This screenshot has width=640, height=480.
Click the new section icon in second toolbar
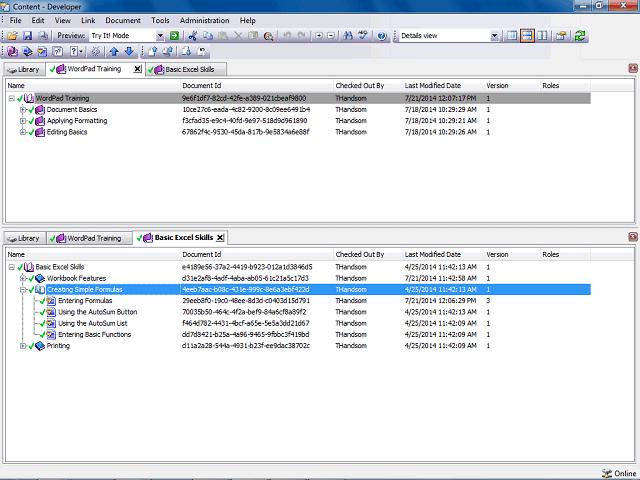[27, 51]
